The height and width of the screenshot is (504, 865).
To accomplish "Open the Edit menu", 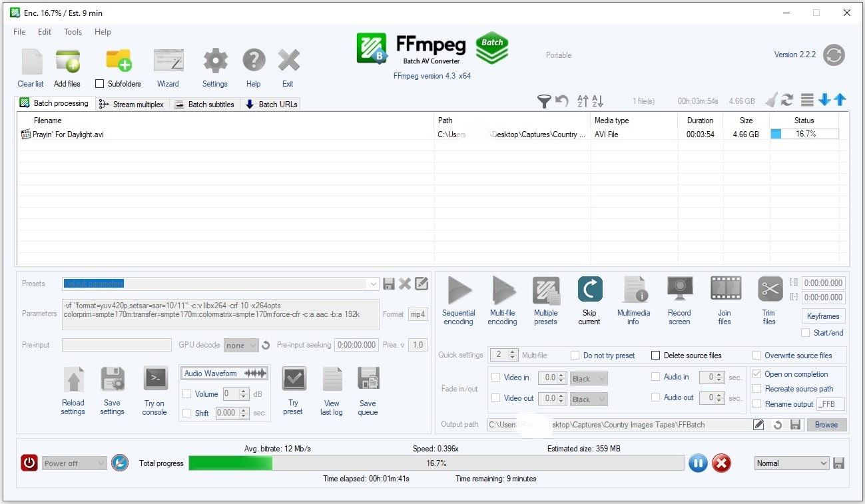I will 45,32.
